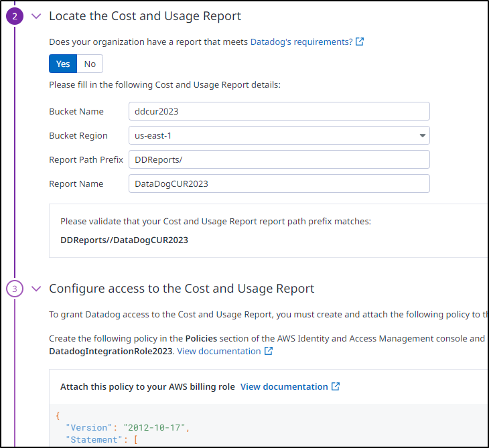
Task: Click the Report Name field with DataDogCUR2023
Action: [279, 183]
